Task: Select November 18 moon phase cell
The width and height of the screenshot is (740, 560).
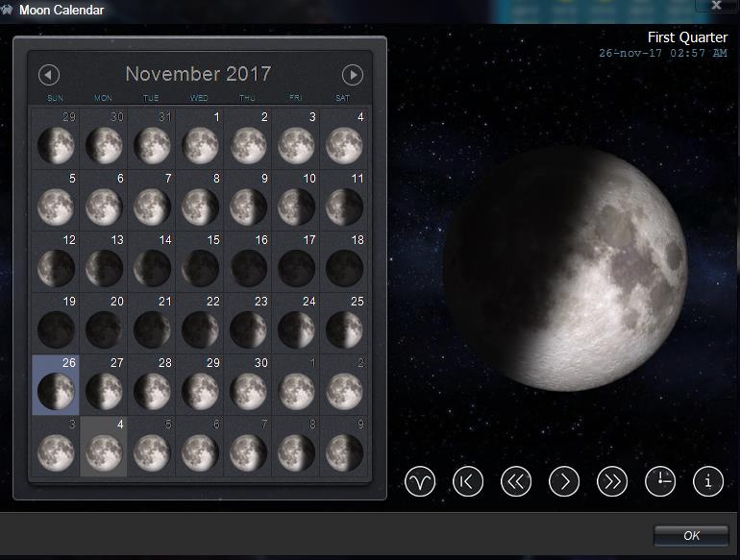Action: tap(344, 262)
